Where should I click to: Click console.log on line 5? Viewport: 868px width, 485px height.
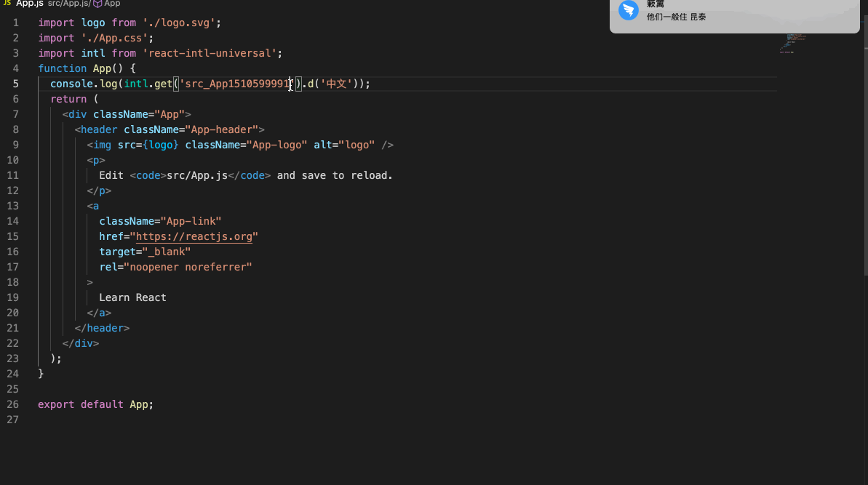(84, 84)
